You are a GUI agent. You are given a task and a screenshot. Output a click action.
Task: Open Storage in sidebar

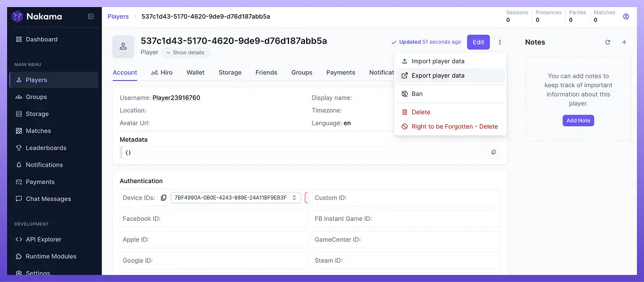click(54, 114)
